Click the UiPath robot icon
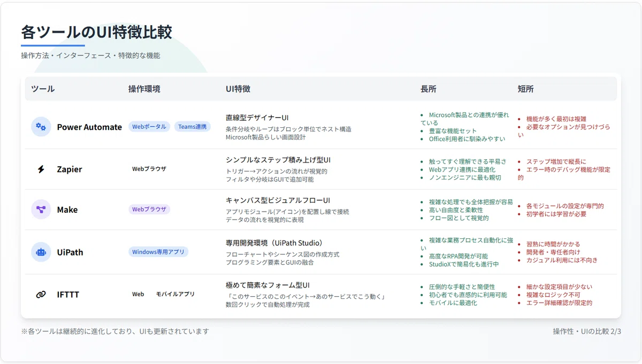This screenshot has height=364, width=642. (x=41, y=252)
